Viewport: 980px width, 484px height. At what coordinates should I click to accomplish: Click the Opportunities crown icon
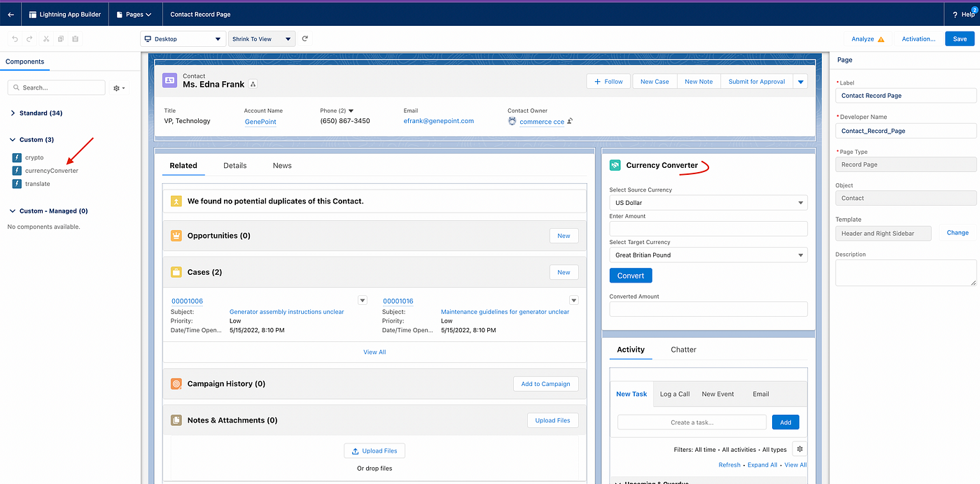tap(176, 236)
